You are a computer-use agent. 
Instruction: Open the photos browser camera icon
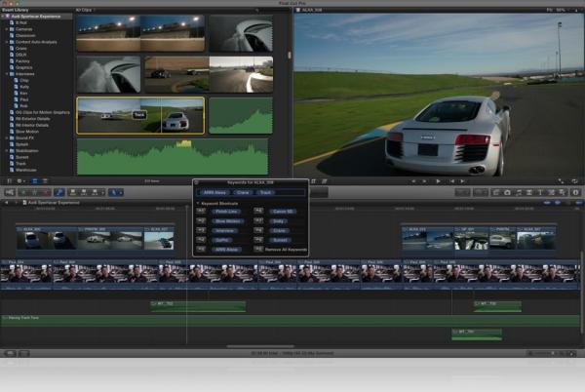[x=507, y=192]
